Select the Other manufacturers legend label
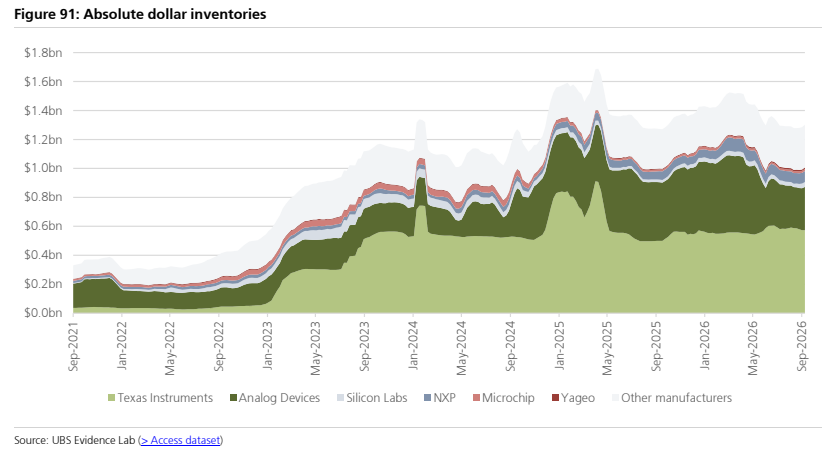 [x=677, y=398]
